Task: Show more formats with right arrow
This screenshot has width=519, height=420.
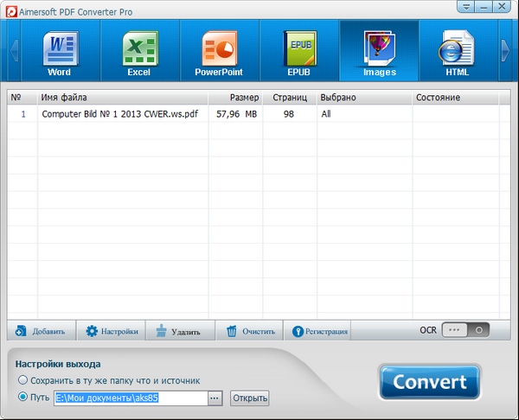Action: [505, 51]
